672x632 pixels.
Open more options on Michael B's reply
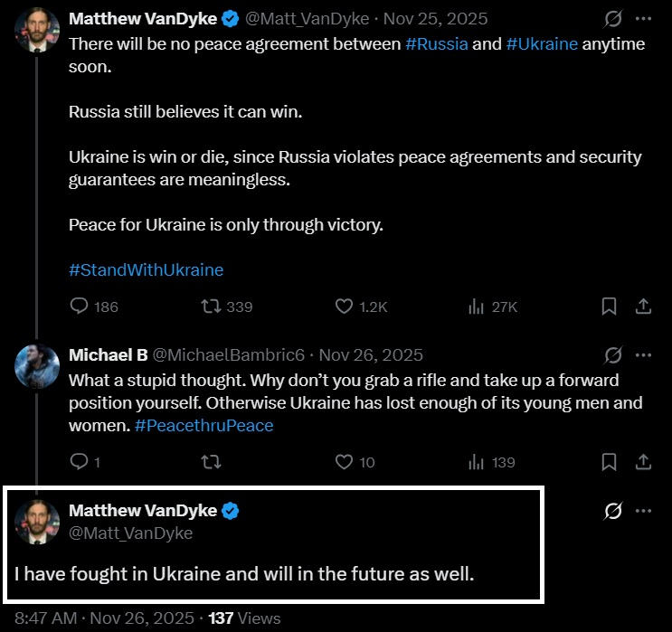pos(643,354)
